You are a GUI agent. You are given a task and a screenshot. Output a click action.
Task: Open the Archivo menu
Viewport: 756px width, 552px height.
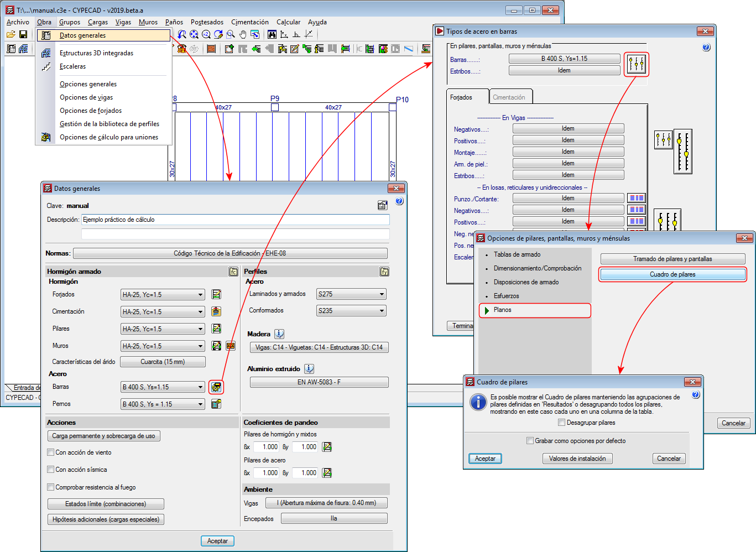click(x=18, y=22)
